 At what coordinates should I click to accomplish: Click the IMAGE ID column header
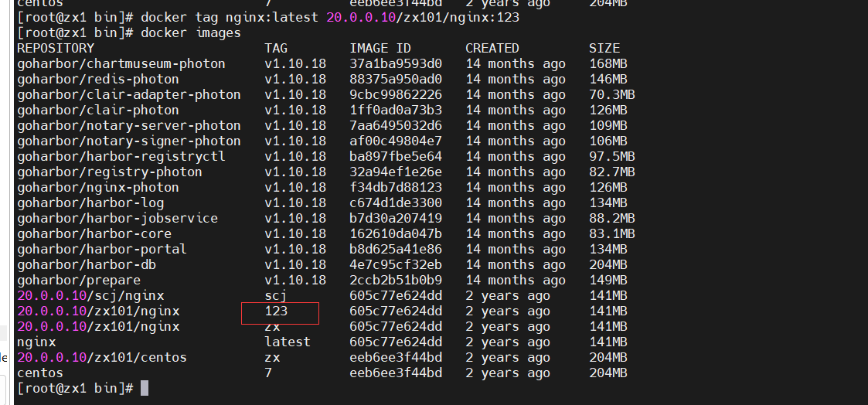[380, 48]
